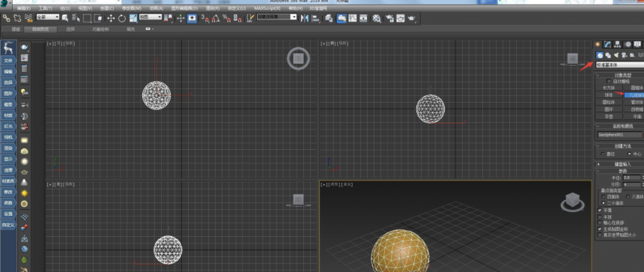This screenshot has height=272, width=644.
Task: Click the deer logo icon on sidebar
Action: pos(8,48)
